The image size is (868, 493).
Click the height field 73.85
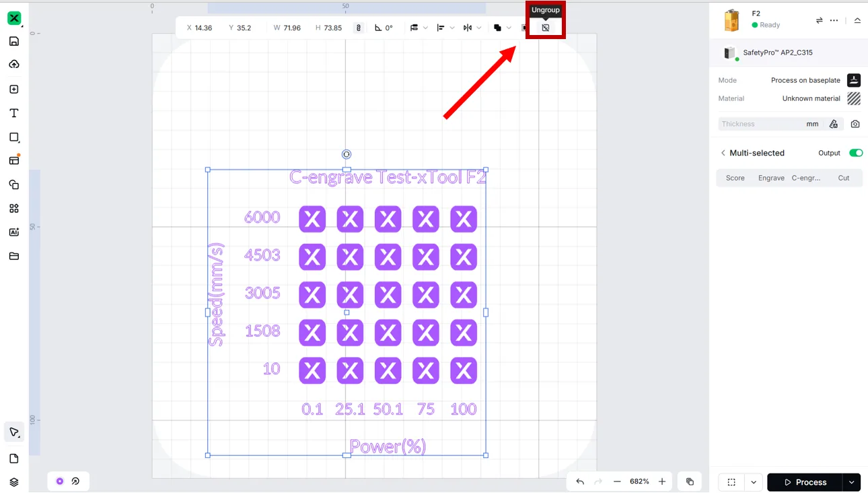329,28
